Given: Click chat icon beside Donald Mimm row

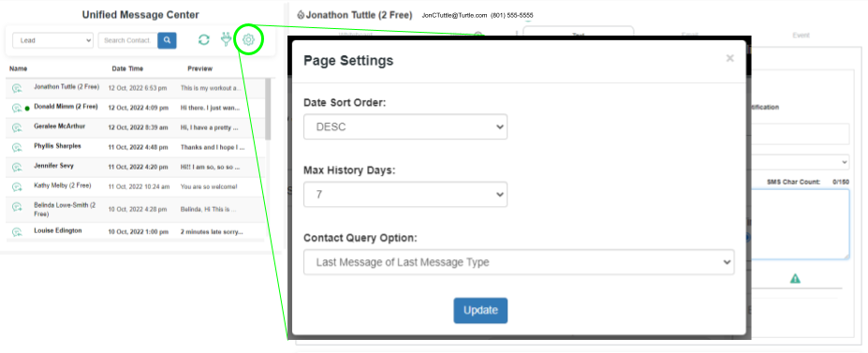Looking at the screenshot, I should [x=17, y=108].
